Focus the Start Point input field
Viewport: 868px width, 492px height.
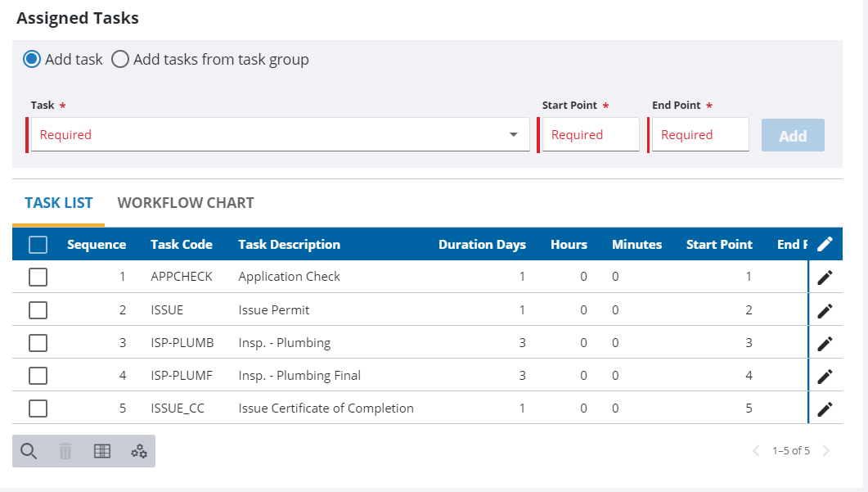tap(591, 134)
